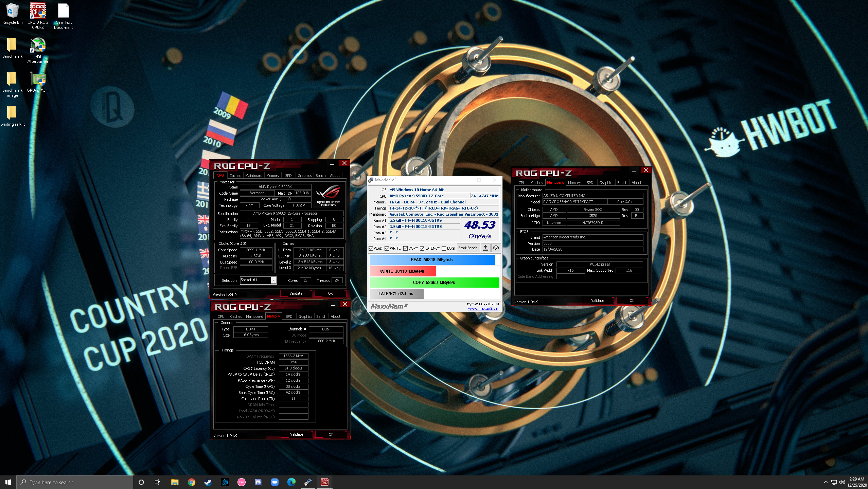Open File Explorer from the taskbar

(175, 482)
